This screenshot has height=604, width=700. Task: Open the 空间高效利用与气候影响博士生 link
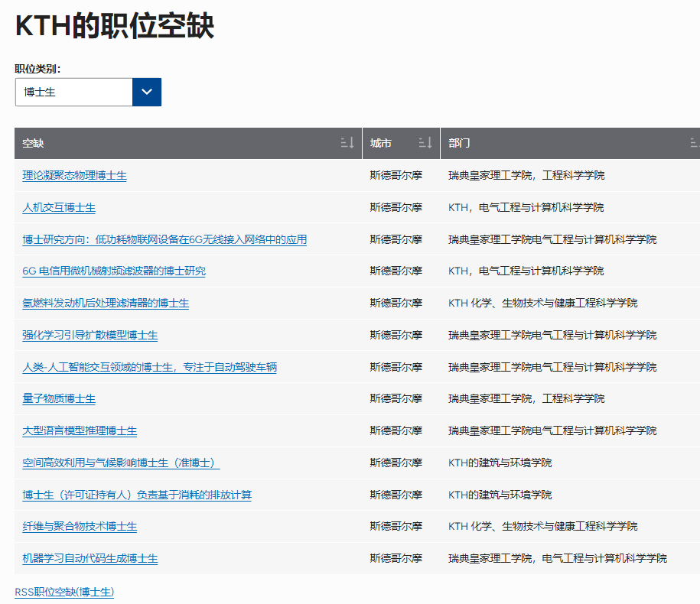pos(121,463)
